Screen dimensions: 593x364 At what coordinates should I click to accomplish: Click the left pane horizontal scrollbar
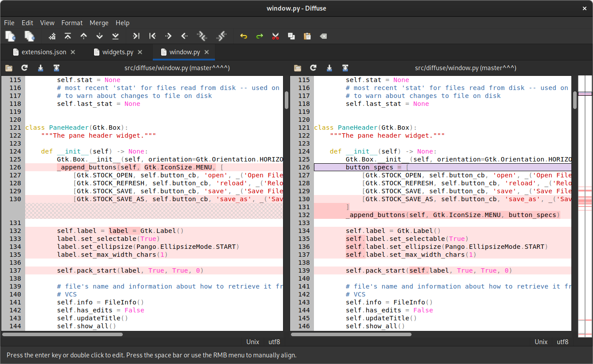[x=62, y=334]
